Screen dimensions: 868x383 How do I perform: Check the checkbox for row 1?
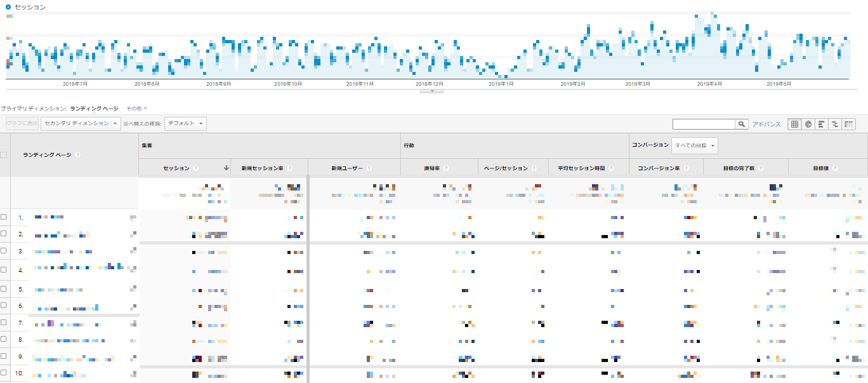click(4, 217)
